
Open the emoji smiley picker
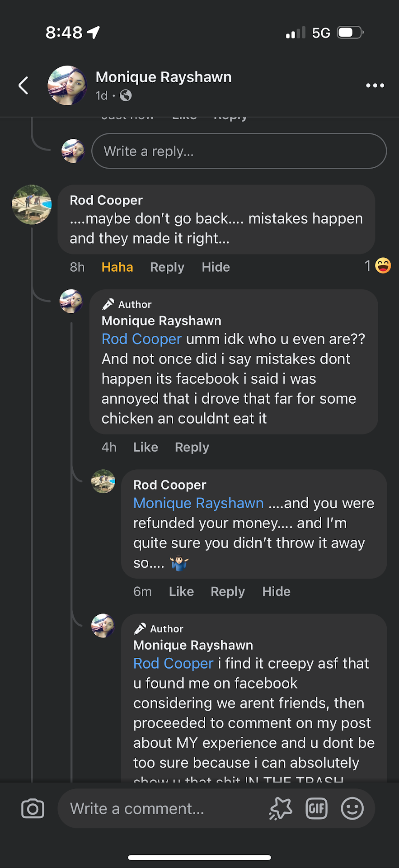pyautogui.click(x=352, y=809)
